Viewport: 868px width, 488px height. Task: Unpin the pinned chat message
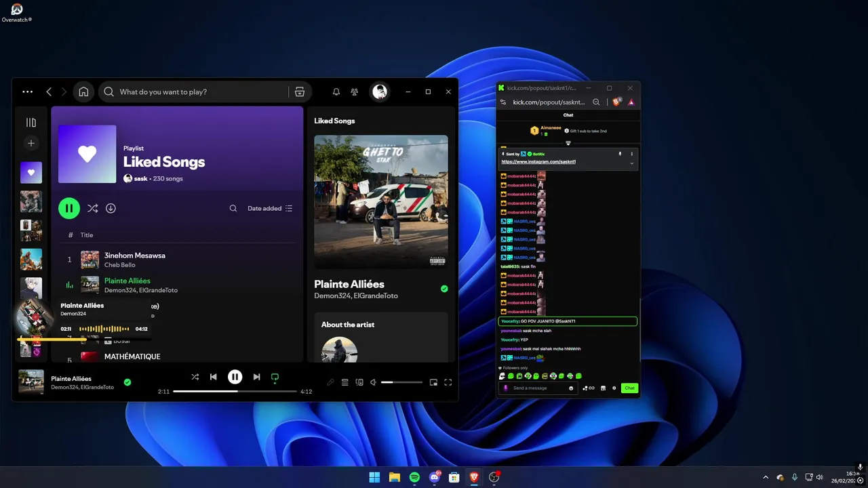(620, 154)
